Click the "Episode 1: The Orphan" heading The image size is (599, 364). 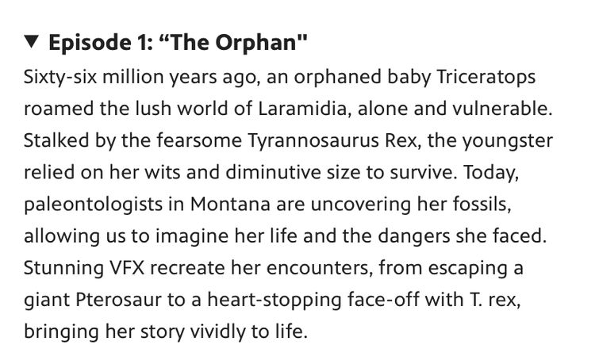tap(178, 42)
